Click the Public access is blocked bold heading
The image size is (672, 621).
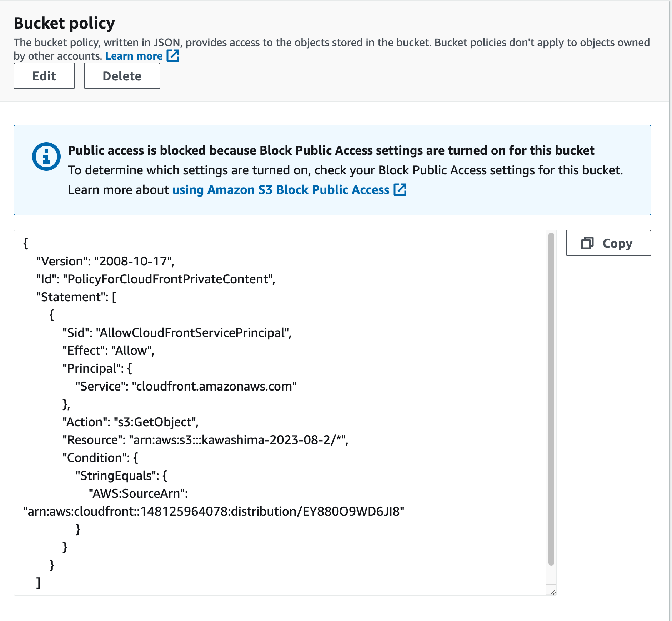coord(331,150)
